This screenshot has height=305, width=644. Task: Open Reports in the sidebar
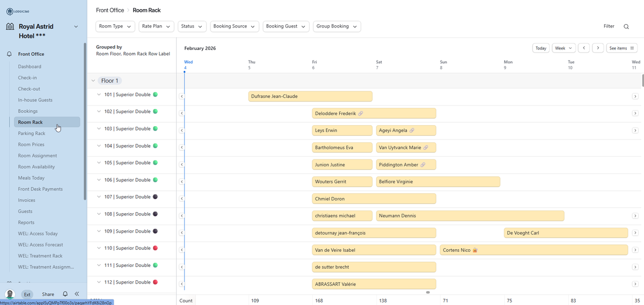[26, 222]
